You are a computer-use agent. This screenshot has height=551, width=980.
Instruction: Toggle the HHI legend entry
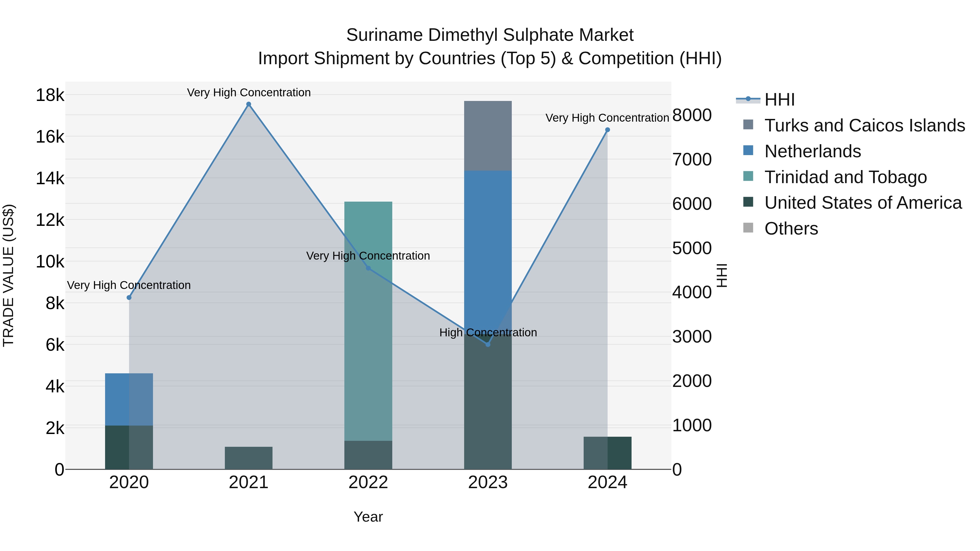pyautogui.click(x=765, y=100)
